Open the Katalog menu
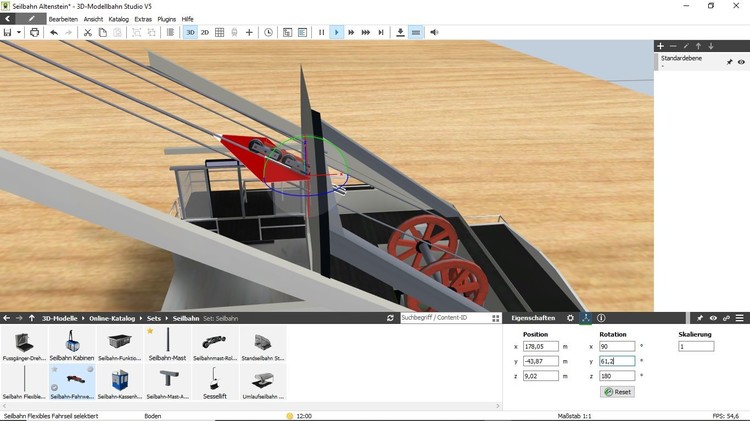 pos(118,19)
